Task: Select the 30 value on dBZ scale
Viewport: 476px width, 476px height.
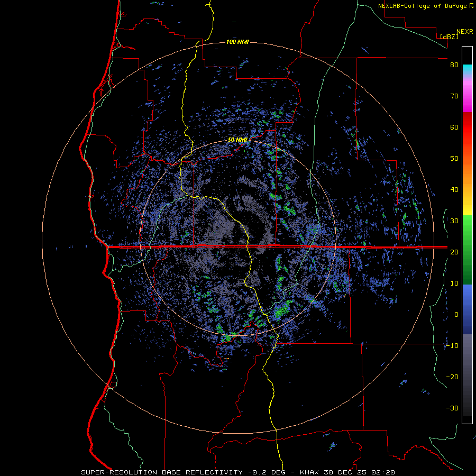Action: [x=454, y=221]
